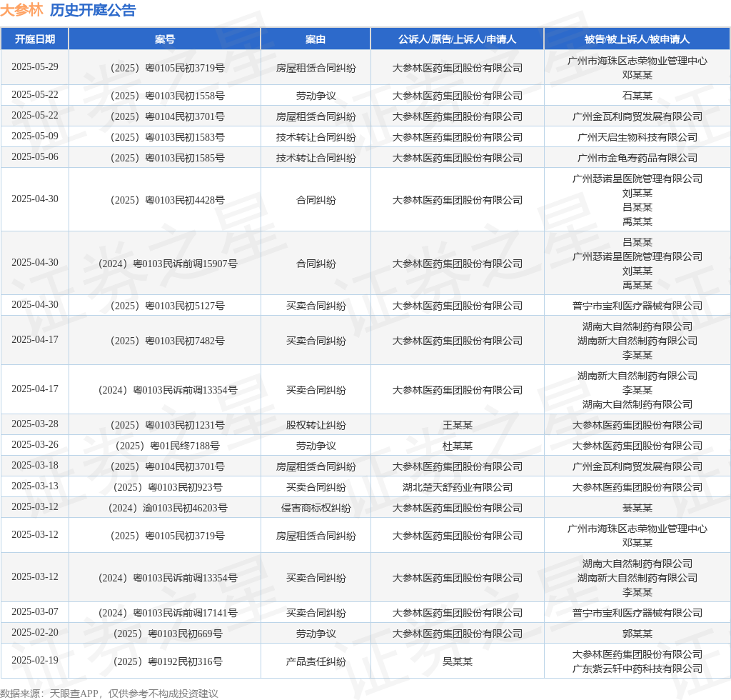The image size is (731, 700).
Task: Click plaintiff 王某某
Action: click(458, 425)
